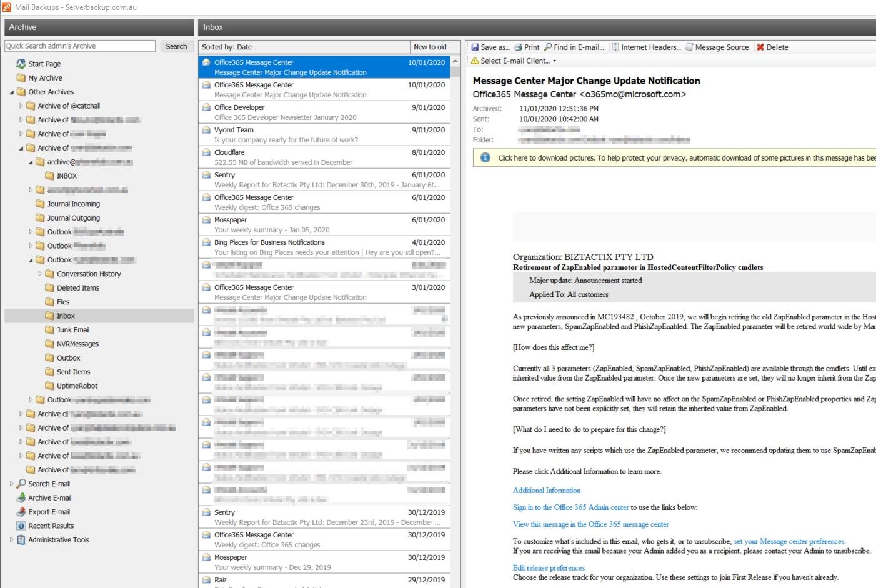Click in the Quick Search admin's Archive field
Image resolution: width=876 pixels, height=588 pixels.
[79, 46]
